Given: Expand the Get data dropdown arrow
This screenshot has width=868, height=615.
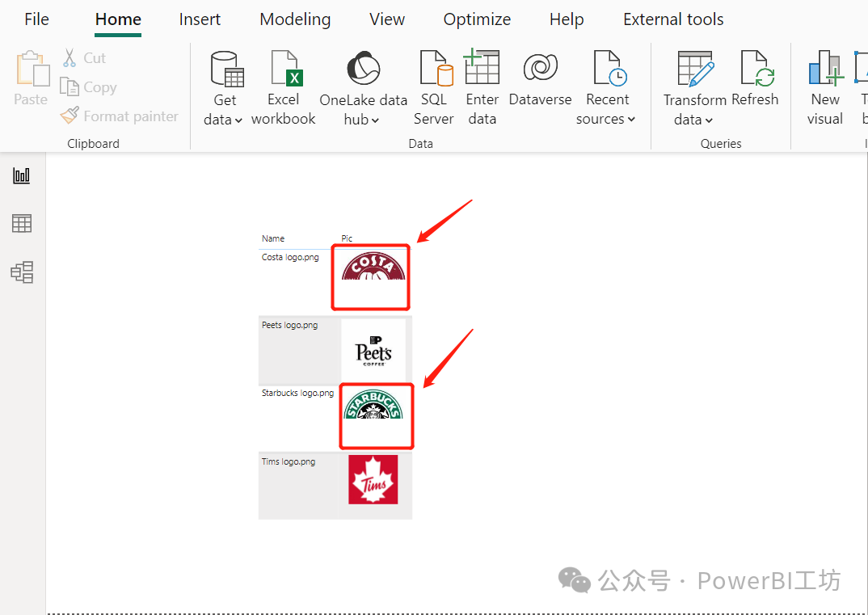Looking at the screenshot, I should [x=238, y=120].
